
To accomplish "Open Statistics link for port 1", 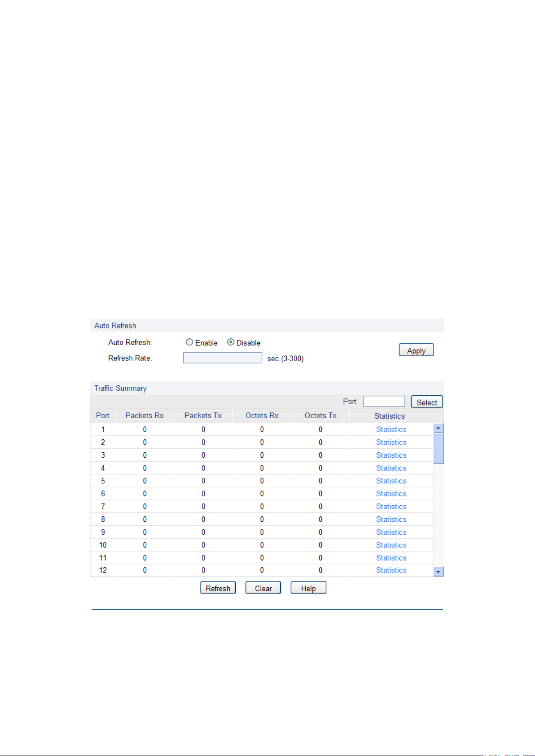I will tap(391, 429).
